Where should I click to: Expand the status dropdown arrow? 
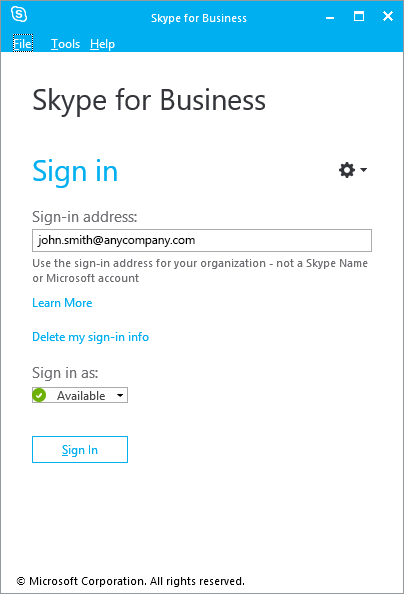[x=120, y=395]
